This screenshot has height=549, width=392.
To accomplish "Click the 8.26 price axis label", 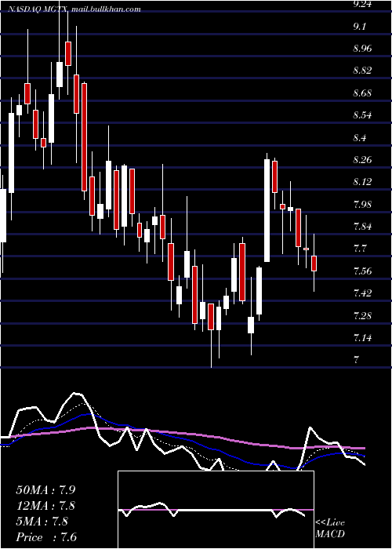I will (x=362, y=160).
